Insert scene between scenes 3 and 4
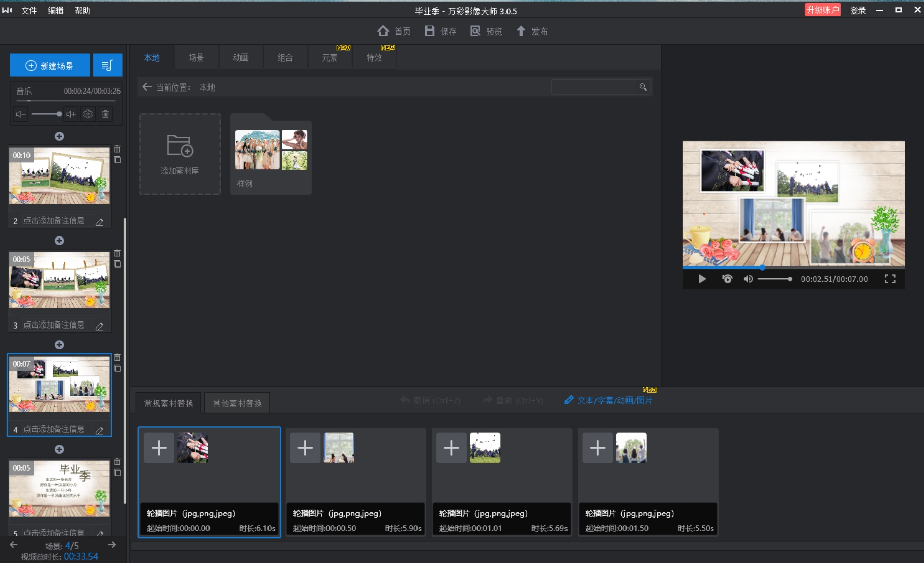 (59, 345)
